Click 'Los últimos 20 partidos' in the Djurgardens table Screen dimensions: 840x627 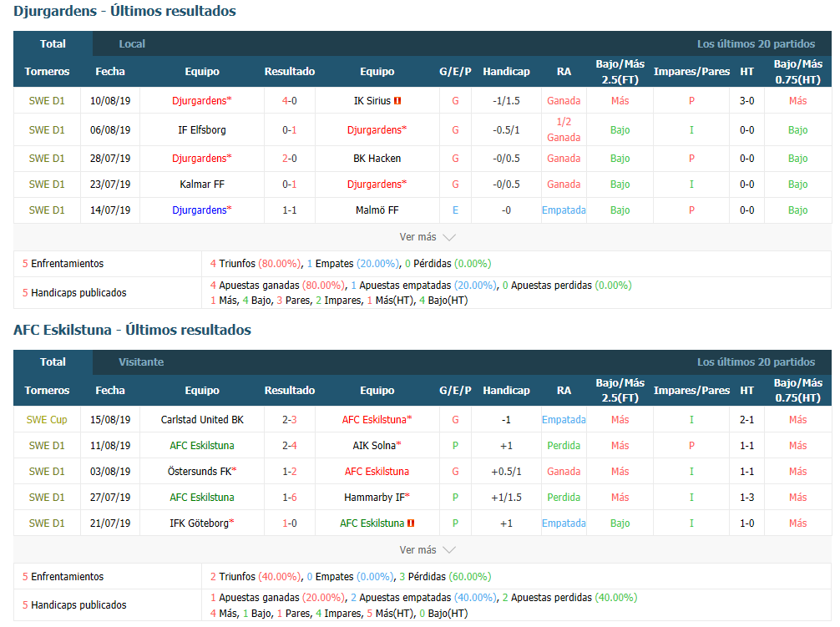pos(756,44)
